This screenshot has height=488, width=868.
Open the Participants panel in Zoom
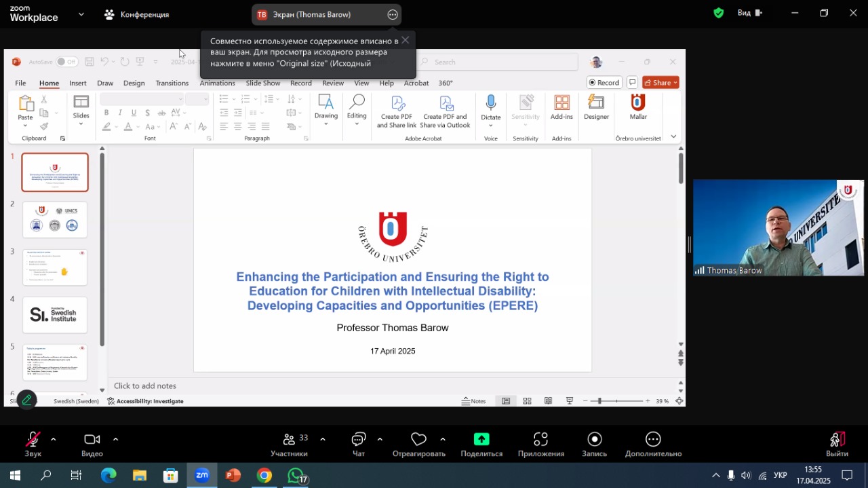tap(289, 445)
